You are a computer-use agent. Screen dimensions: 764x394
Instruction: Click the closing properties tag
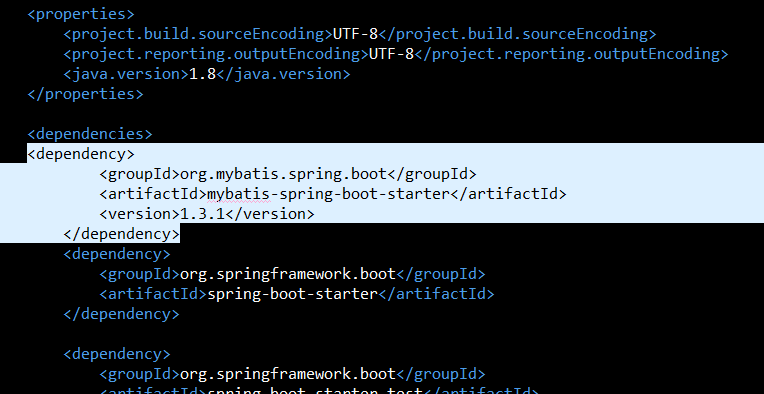pos(85,94)
